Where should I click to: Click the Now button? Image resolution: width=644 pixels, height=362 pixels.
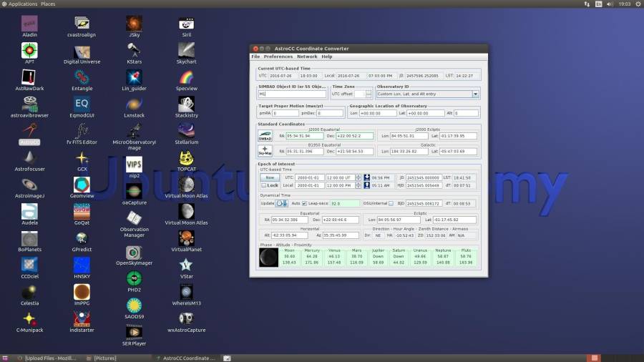pos(270,177)
